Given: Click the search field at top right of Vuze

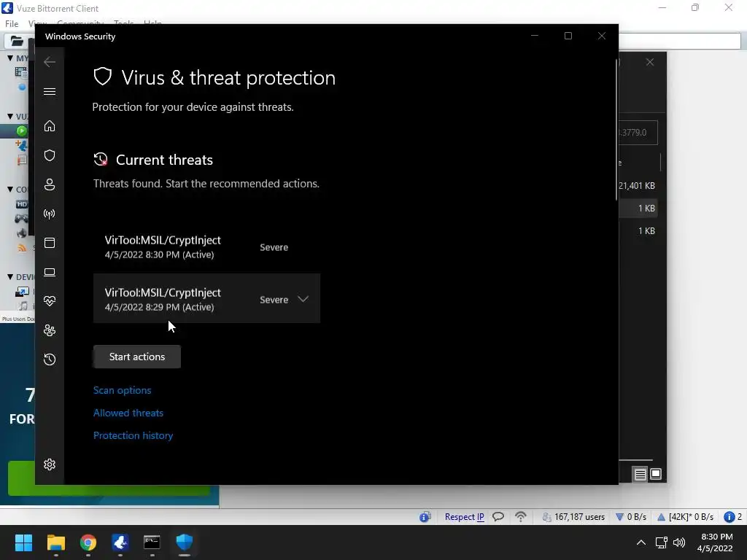Looking at the screenshot, I should [x=679, y=41].
